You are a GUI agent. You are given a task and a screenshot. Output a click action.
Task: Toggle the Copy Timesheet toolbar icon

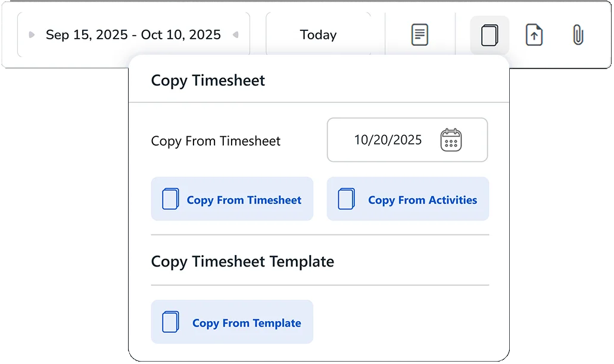(x=490, y=35)
